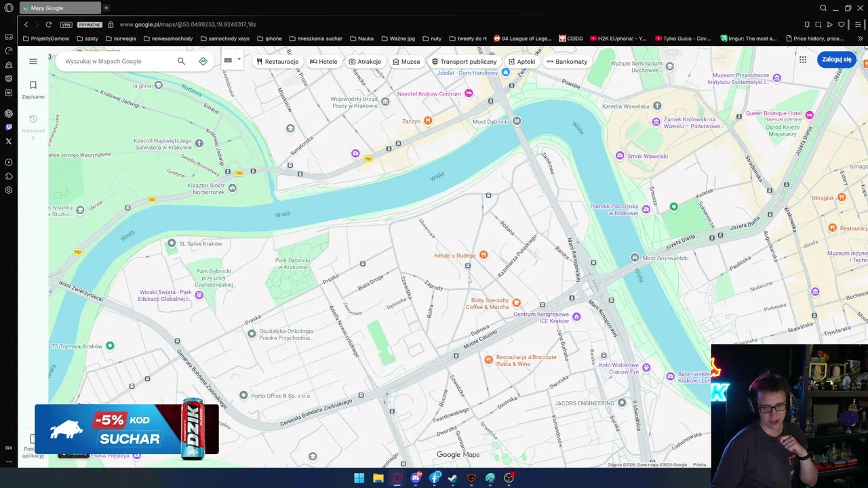The image size is (868, 488).
Task: Click the Wyszukaj w Mapach Google search field
Action: (x=117, y=61)
